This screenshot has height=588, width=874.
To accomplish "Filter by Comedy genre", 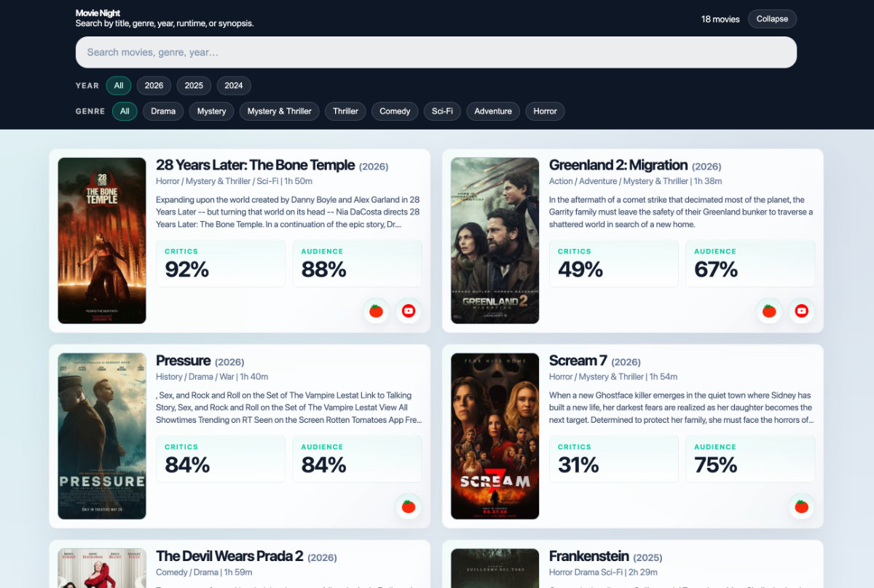I will (395, 111).
